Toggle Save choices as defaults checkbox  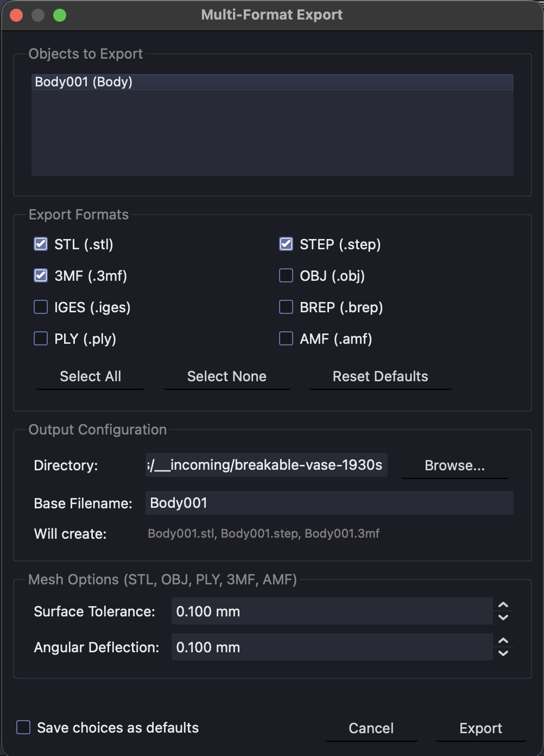tap(23, 727)
